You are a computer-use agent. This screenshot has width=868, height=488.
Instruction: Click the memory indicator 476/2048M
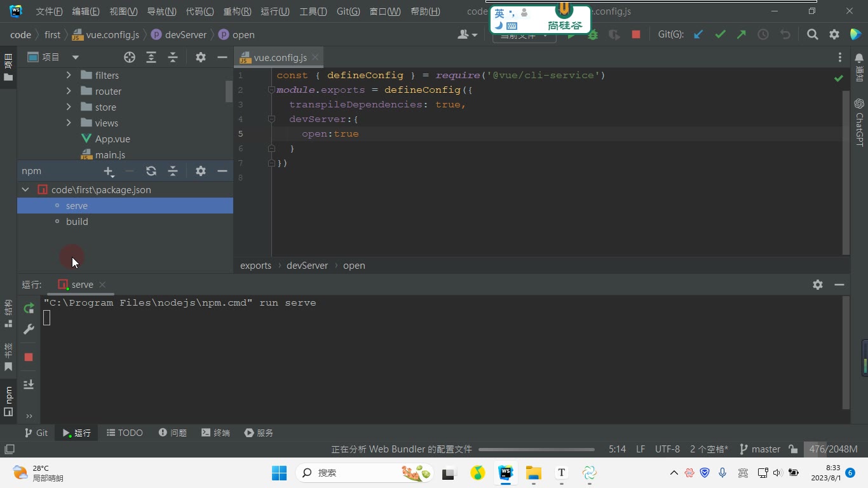pos(833,449)
